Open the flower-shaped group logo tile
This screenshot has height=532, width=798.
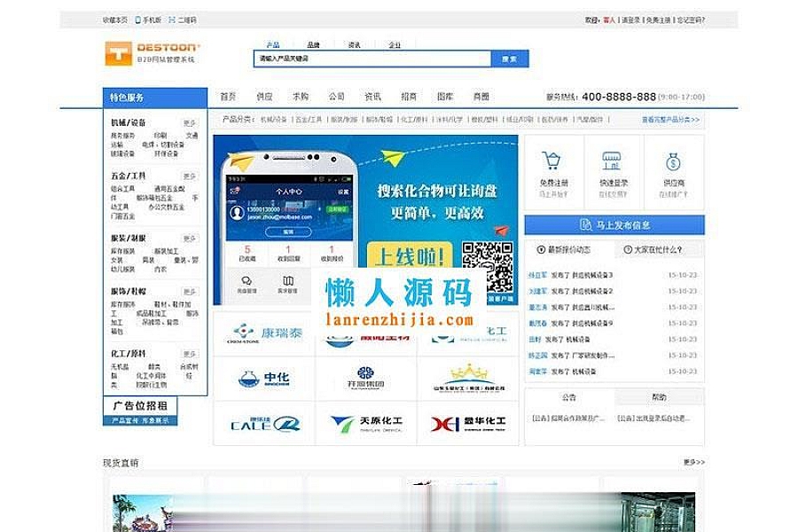point(366,379)
